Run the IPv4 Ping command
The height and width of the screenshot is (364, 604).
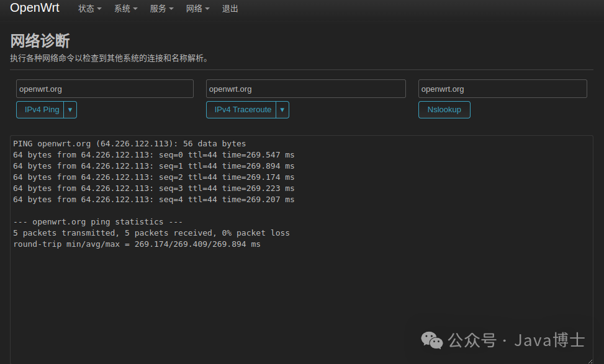[41, 109]
